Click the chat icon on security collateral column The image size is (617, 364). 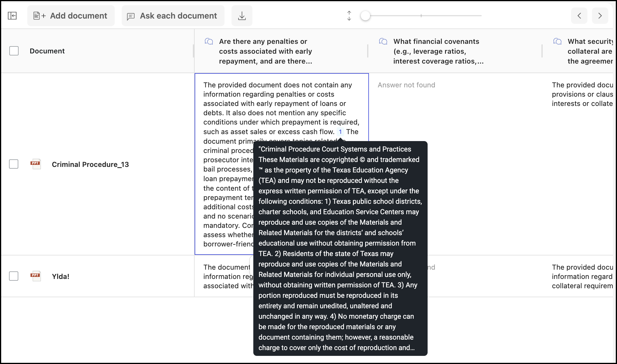[557, 42]
